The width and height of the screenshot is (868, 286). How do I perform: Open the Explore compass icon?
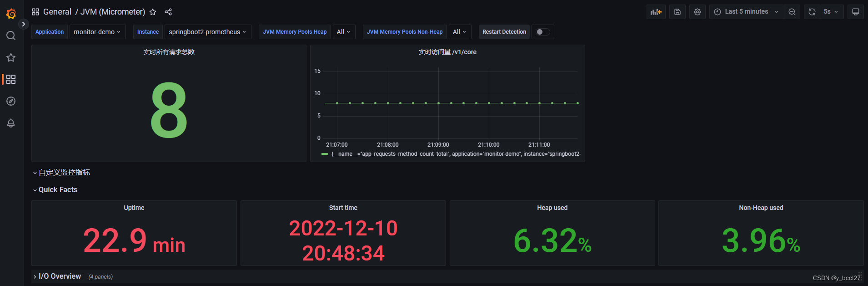coord(11,101)
